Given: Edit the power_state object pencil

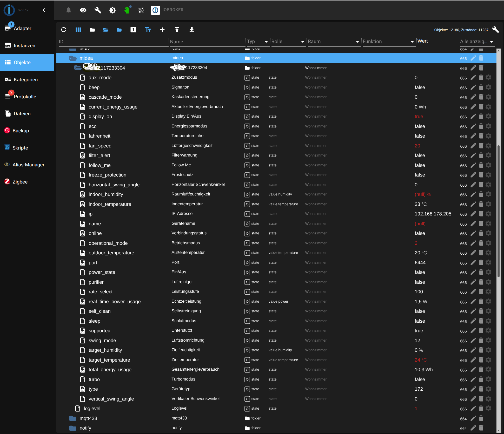Looking at the screenshot, I should pyautogui.click(x=473, y=272).
